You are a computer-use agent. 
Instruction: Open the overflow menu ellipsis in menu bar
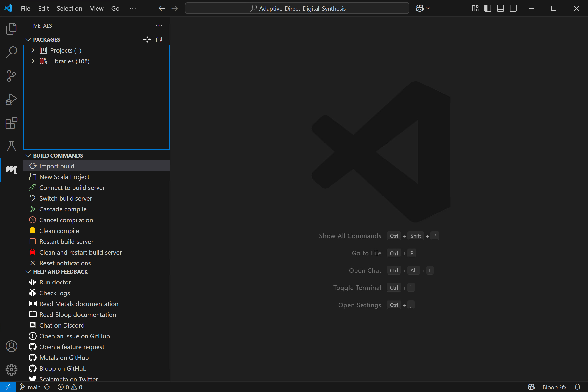[x=133, y=8]
